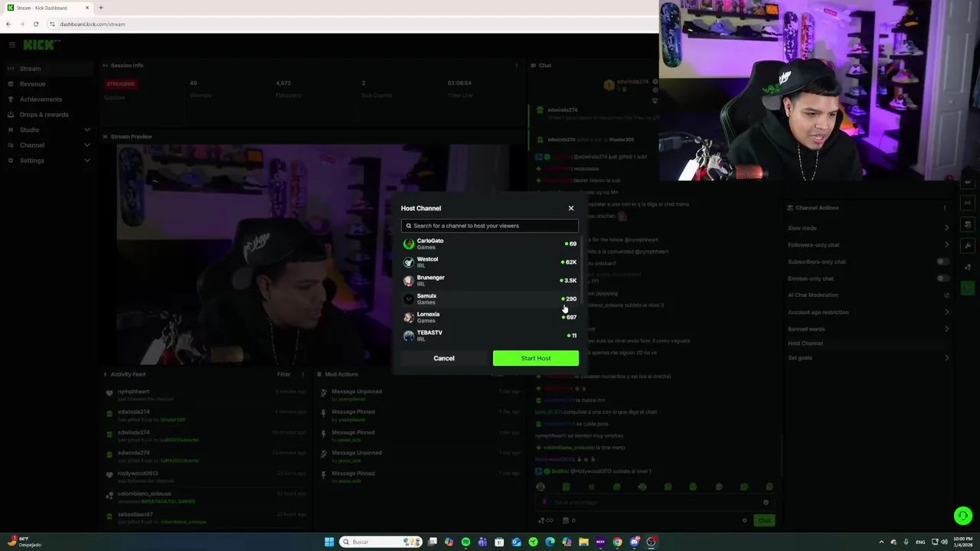The width and height of the screenshot is (980, 551).
Task: Expand Slow mode options
Action: click(946, 228)
